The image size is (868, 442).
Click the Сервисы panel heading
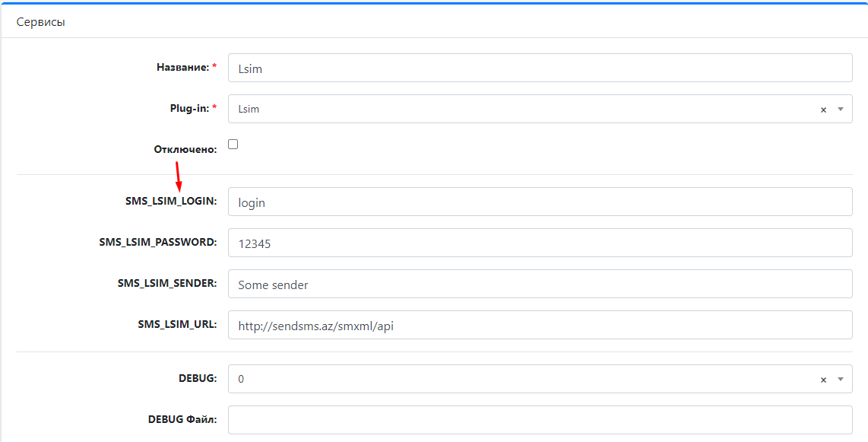tap(40, 23)
